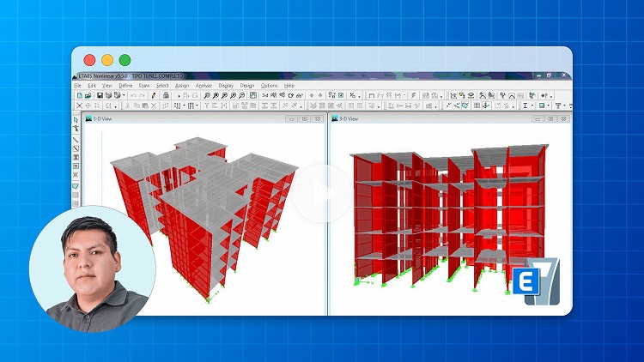Screen dimensions: 644x362
Task: Open the Select menu
Action: (x=162, y=86)
